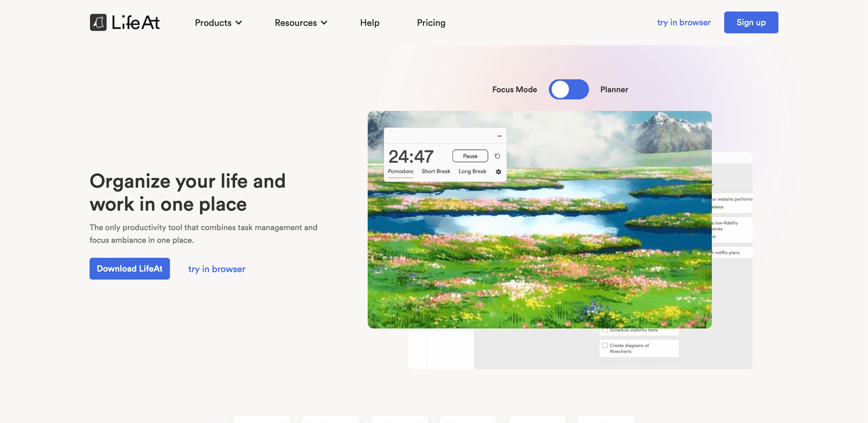Select the Long Break tab
868x423 pixels.
(x=472, y=171)
